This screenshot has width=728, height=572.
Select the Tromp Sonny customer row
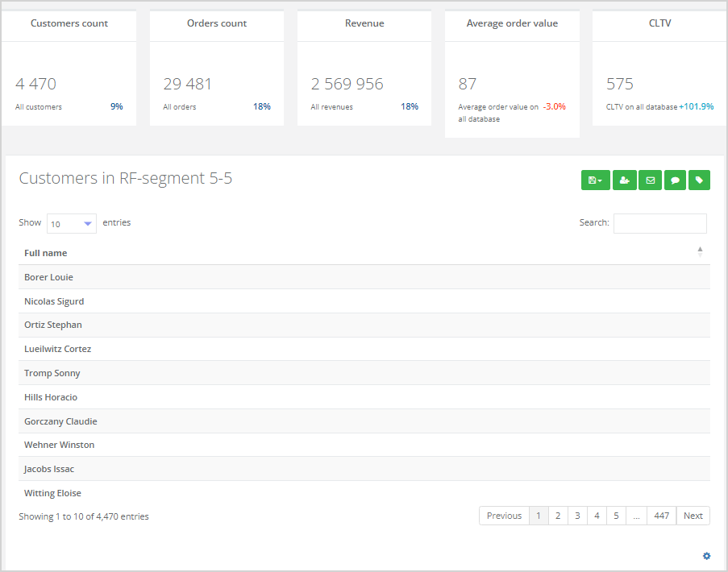click(x=52, y=373)
